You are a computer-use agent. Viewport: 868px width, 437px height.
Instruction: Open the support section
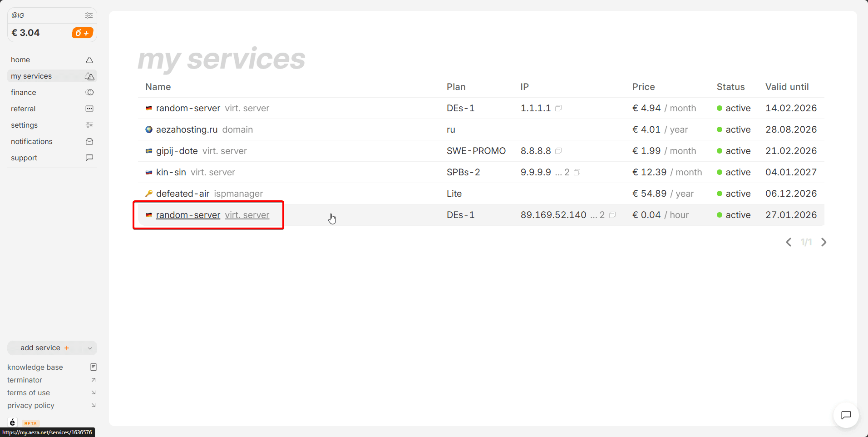(x=24, y=158)
